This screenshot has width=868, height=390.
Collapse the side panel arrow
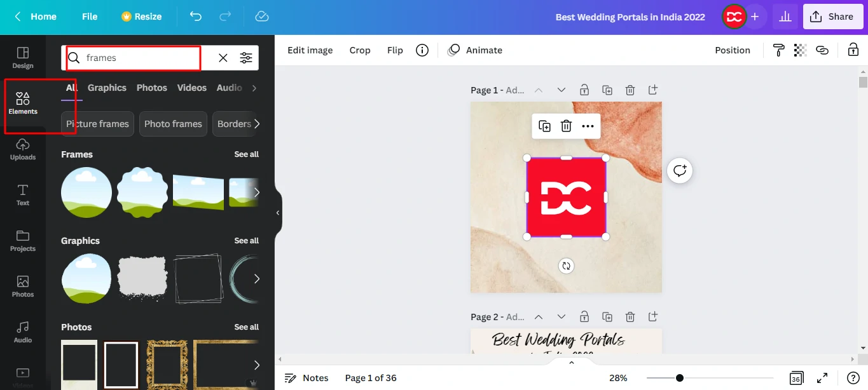click(278, 213)
